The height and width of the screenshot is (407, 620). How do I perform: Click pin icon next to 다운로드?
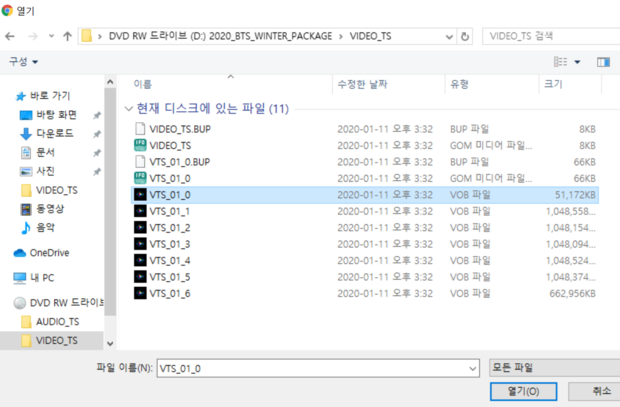97,134
